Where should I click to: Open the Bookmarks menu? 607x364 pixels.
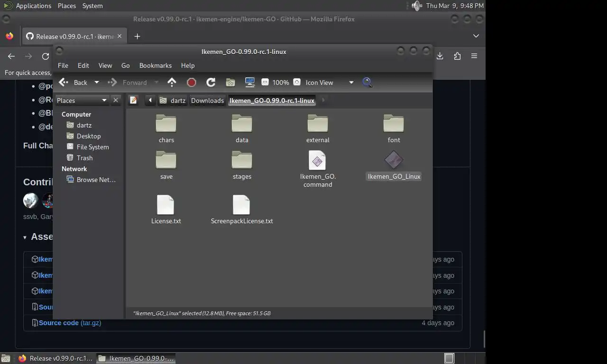[156, 65]
